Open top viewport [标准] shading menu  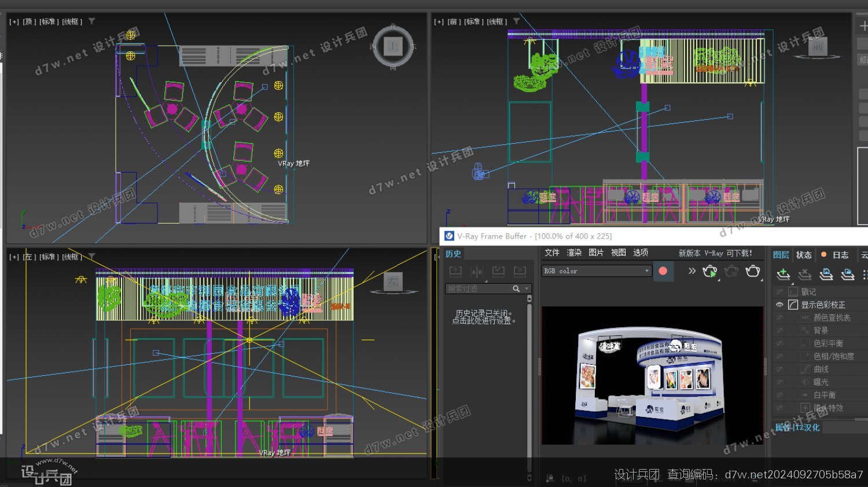pos(49,21)
